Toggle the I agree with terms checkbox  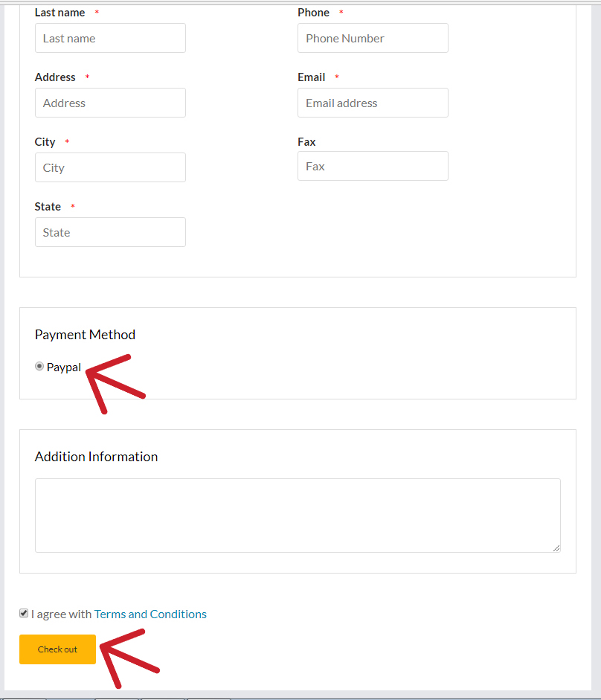pyautogui.click(x=24, y=613)
